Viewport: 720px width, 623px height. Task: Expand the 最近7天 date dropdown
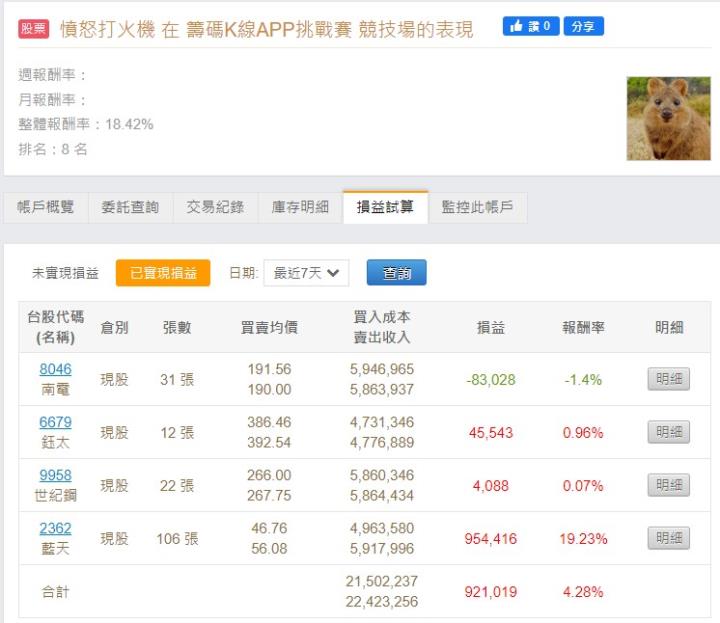click(x=306, y=273)
